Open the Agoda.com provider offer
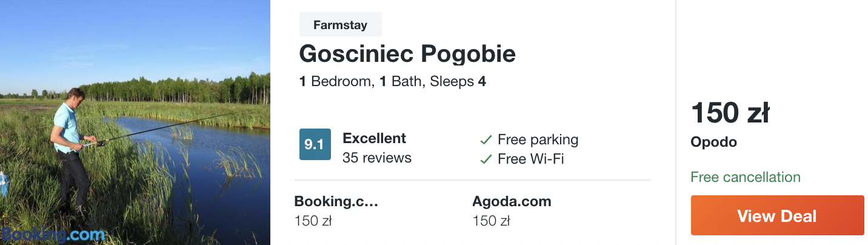Screen dimensions: 868x245 [x=512, y=201]
